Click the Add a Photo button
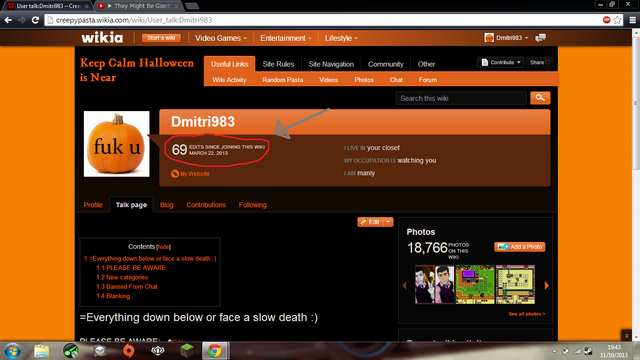640x360 pixels. pos(520,247)
